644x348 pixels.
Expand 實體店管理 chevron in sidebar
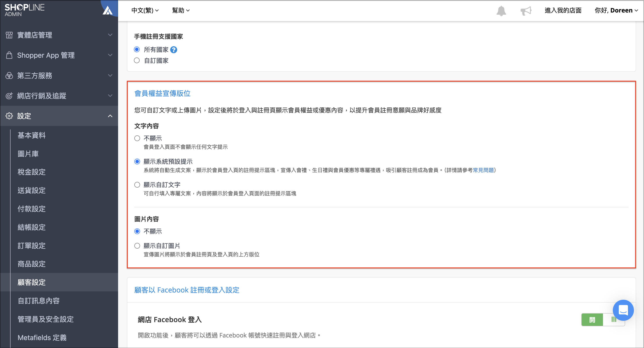coord(110,35)
